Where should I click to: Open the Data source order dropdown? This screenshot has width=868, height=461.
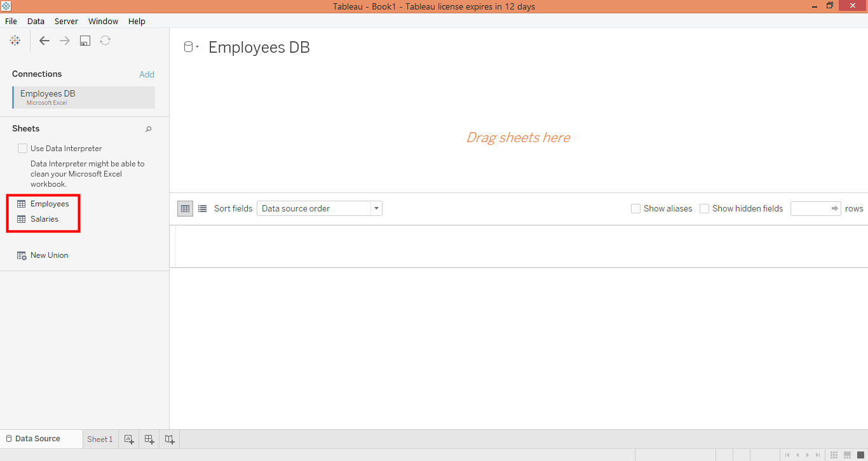coord(376,208)
